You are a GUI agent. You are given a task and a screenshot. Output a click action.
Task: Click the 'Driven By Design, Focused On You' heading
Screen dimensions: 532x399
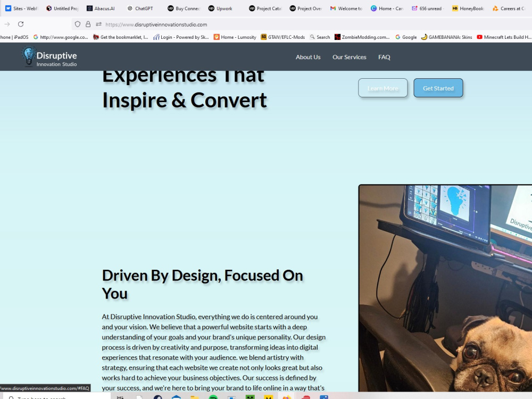coord(203,284)
